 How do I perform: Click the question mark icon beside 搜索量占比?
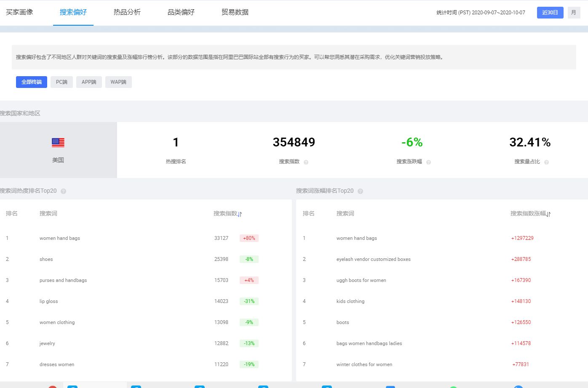(x=546, y=162)
